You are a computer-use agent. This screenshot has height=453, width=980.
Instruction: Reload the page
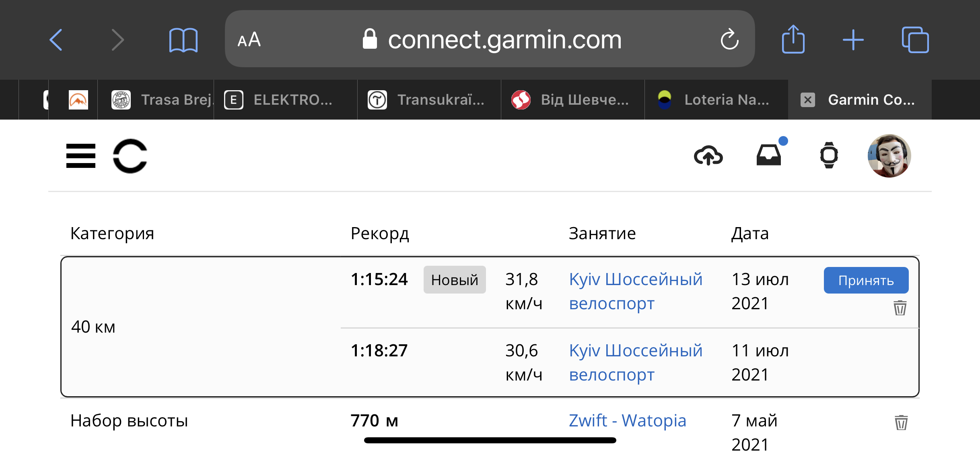[x=729, y=39]
